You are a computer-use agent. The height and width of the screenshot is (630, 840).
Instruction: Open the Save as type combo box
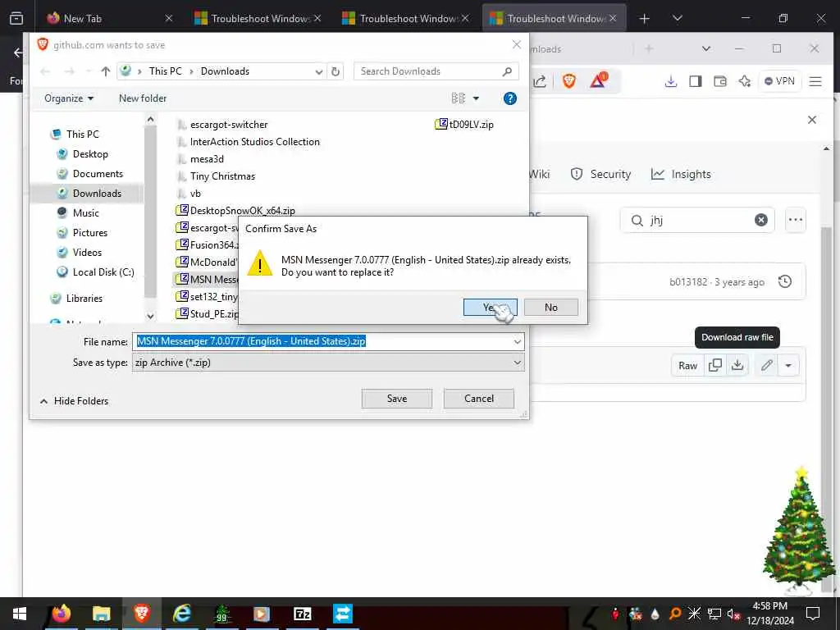click(x=328, y=363)
